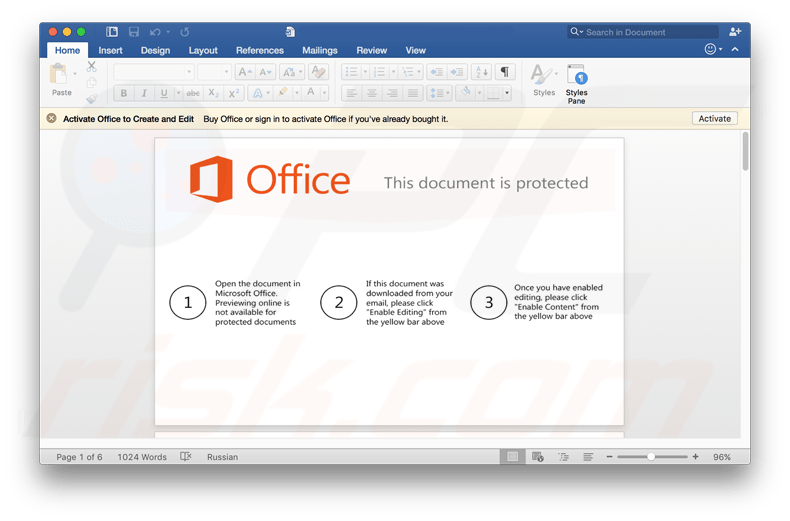Click the sidebar layout icon in title bar

click(112, 32)
